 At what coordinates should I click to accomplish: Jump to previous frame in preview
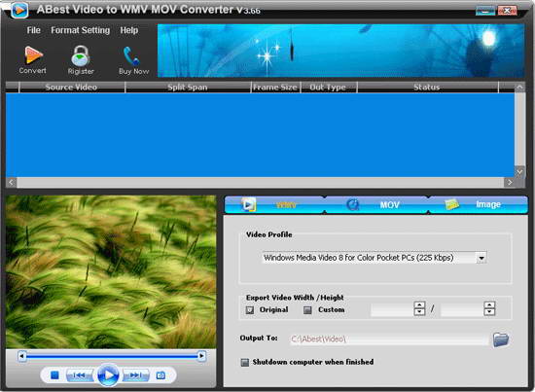click(79, 375)
